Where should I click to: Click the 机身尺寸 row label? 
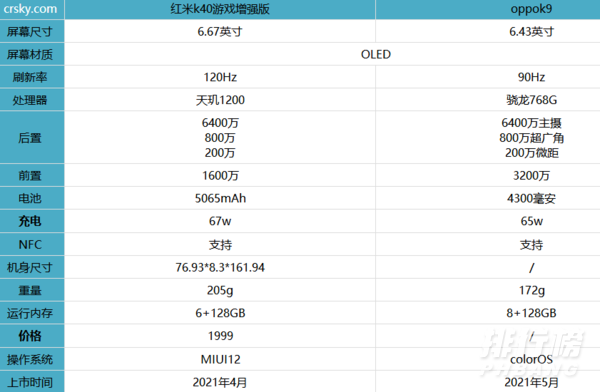pos(32,267)
